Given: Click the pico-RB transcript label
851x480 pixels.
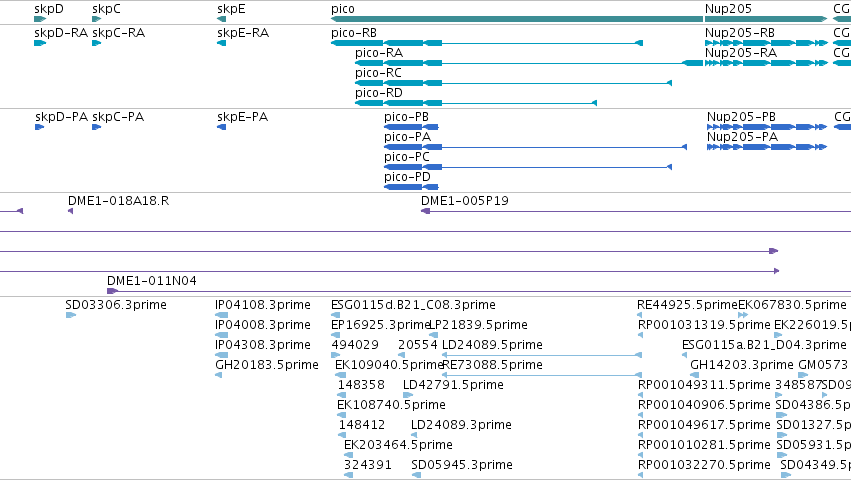Looking at the screenshot, I should 354,33.
